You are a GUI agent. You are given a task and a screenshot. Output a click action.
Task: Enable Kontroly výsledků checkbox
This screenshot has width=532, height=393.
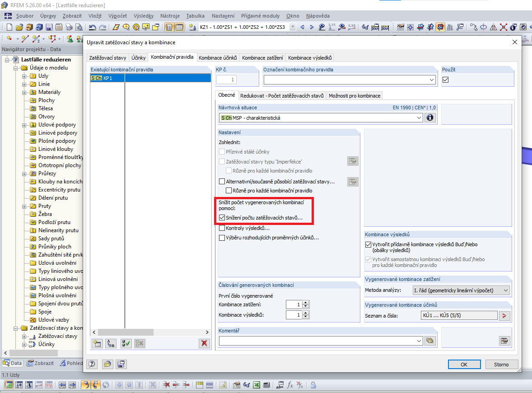222,228
